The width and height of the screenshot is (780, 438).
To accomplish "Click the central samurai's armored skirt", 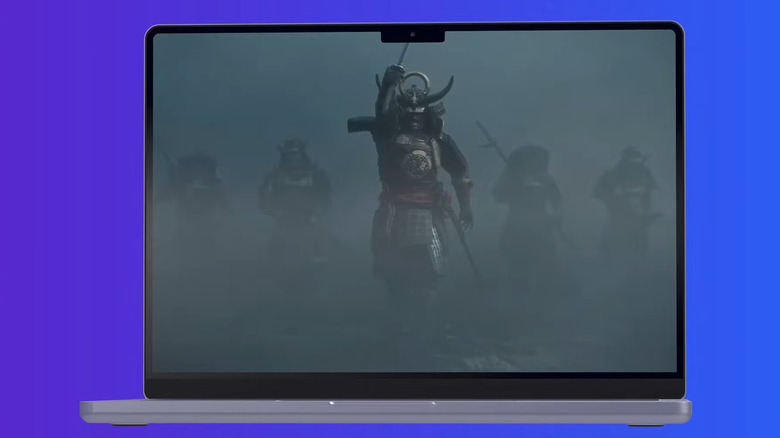I will [410, 240].
